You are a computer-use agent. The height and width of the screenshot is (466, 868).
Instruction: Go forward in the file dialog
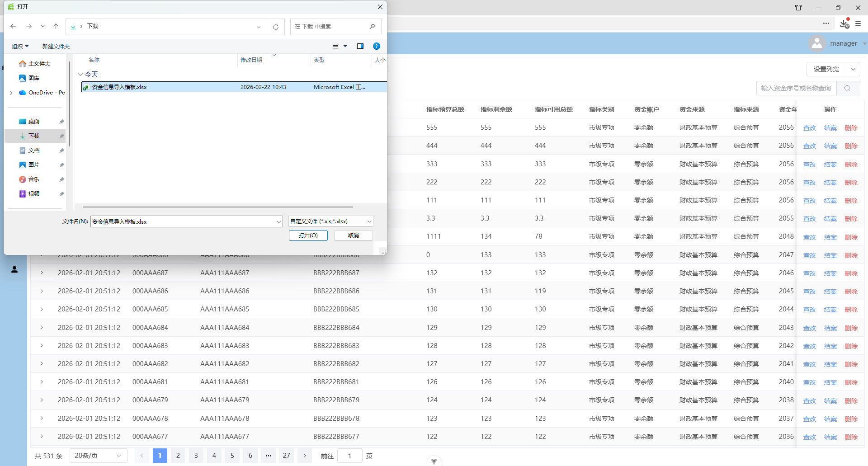29,26
